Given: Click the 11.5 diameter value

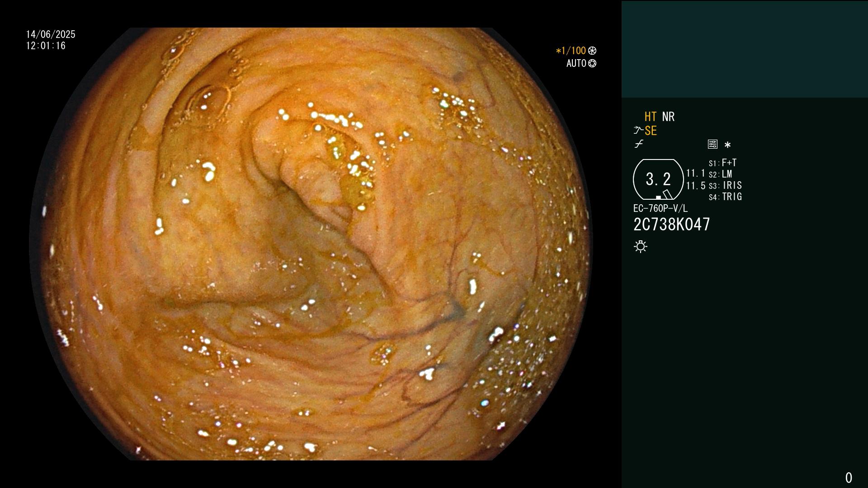Looking at the screenshot, I should point(696,186).
